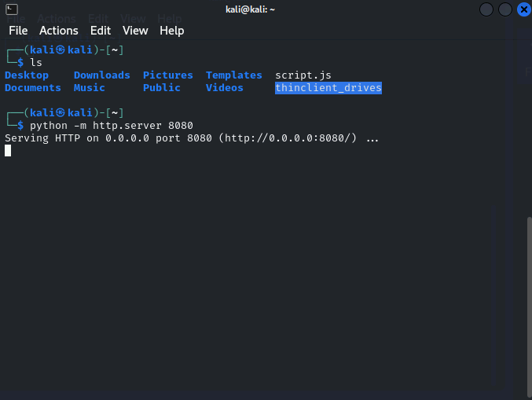Click the http://0.0.0.0:8080/ URL text
This screenshot has height=400, width=532.
pyautogui.click(x=288, y=138)
